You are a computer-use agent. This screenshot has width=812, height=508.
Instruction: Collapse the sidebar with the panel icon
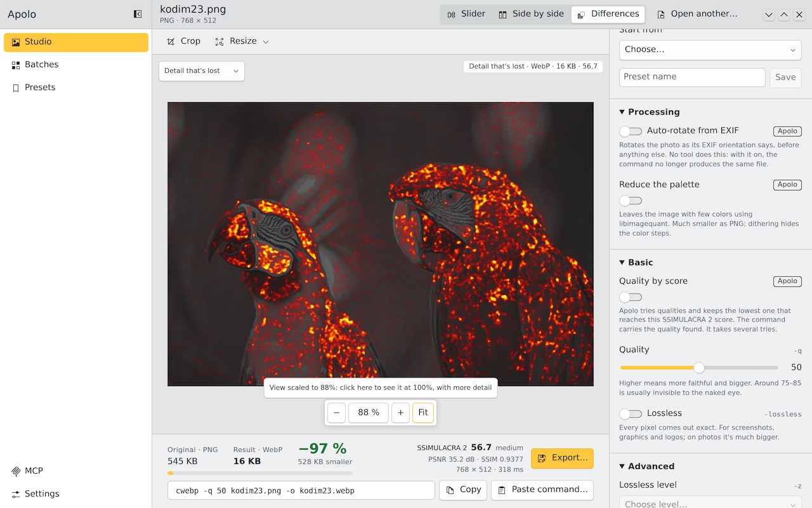(138, 14)
